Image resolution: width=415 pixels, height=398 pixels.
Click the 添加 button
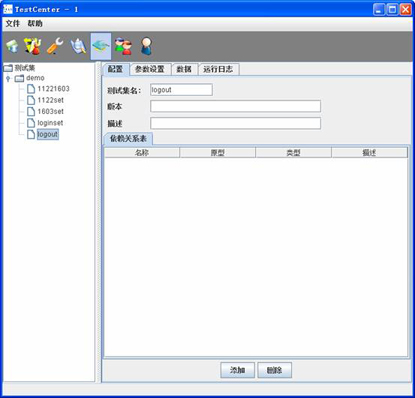pyautogui.click(x=237, y=370)
